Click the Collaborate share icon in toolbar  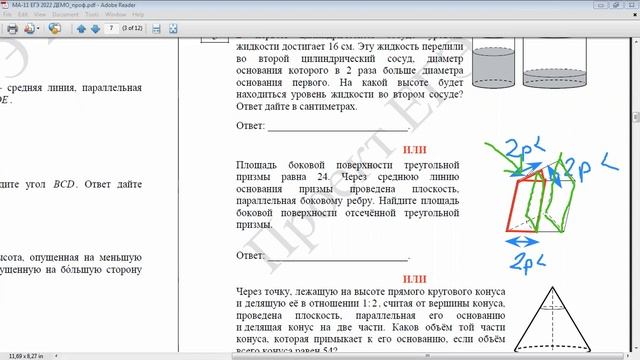click(x=54, y=29)
